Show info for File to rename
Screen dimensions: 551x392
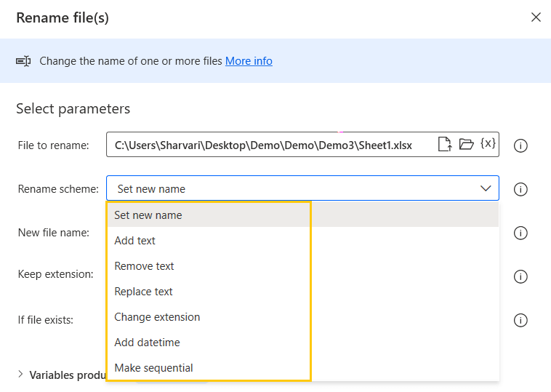tap(520, 145)
